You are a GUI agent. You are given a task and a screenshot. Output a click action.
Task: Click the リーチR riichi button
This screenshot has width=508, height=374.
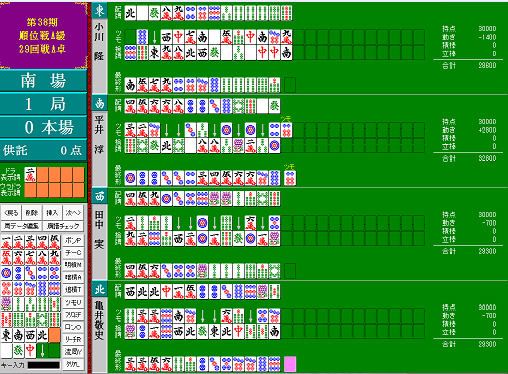click(x=73, y=340)
